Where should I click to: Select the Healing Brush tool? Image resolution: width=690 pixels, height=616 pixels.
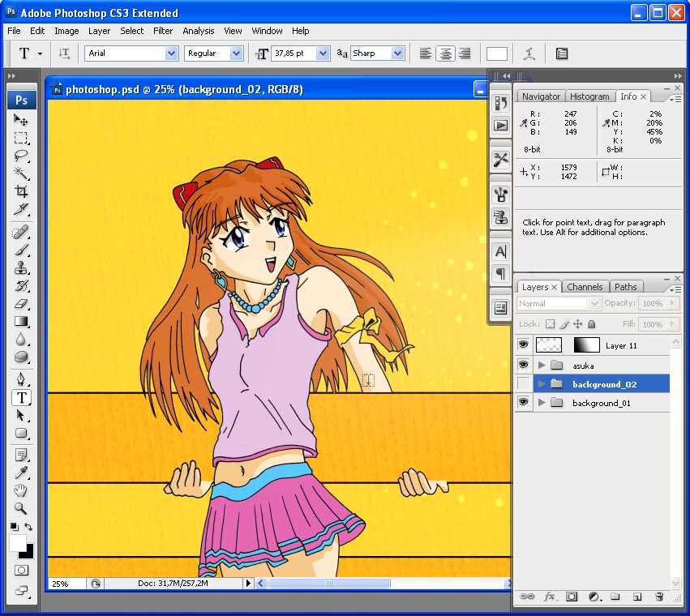pos(21,232)
